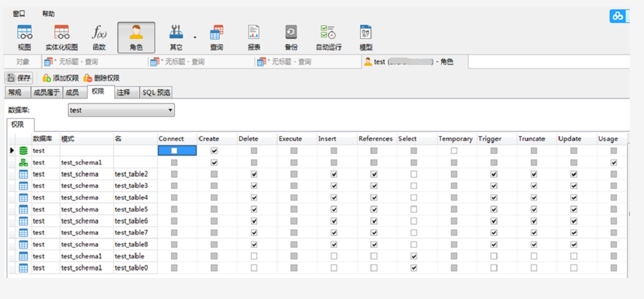Viewport: 644px width, 299px height.
Task: Expand the dropdown arrow beside 其它
Action: pyautogui.click(x=195, y=37)
